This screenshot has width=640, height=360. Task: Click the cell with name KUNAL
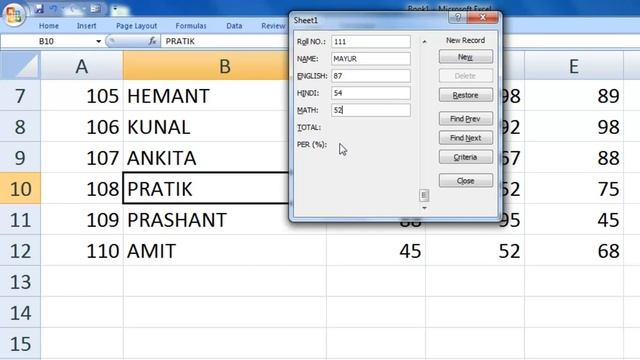pos(206,127)
